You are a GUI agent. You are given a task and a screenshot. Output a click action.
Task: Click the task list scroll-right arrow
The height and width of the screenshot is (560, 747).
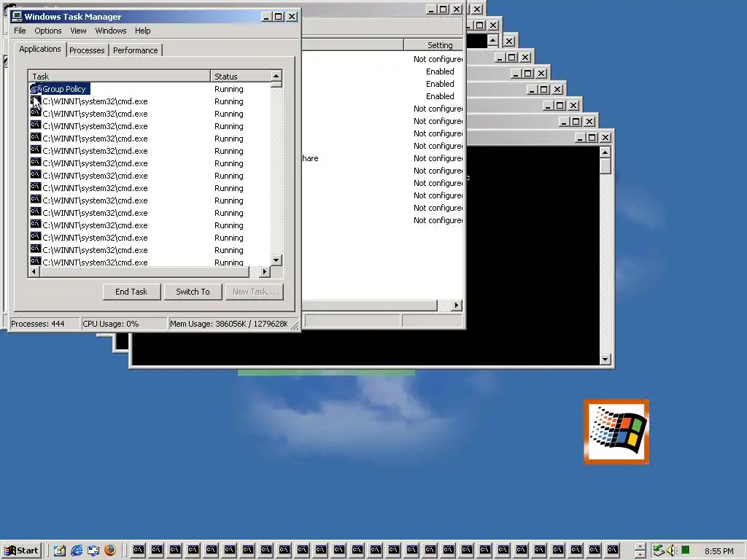pos(265,271)
